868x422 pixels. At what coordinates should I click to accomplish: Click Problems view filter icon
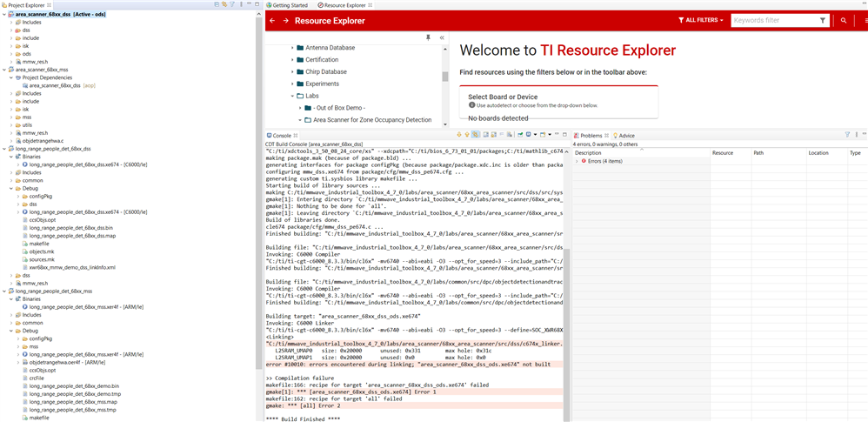click(847, 135)
